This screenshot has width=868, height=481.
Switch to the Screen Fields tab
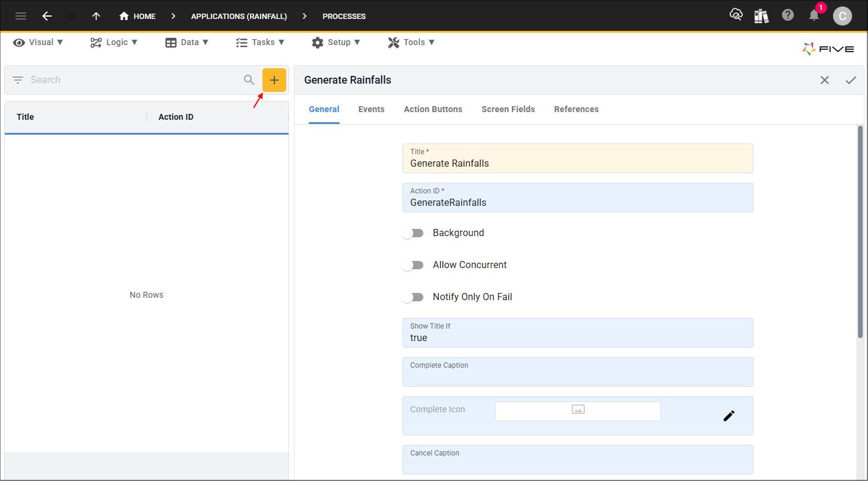(x=508, y=110)
